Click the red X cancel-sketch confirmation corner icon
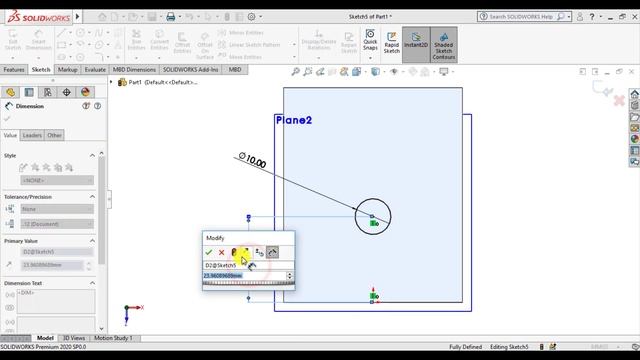640x360 pixels. point(619,100)
